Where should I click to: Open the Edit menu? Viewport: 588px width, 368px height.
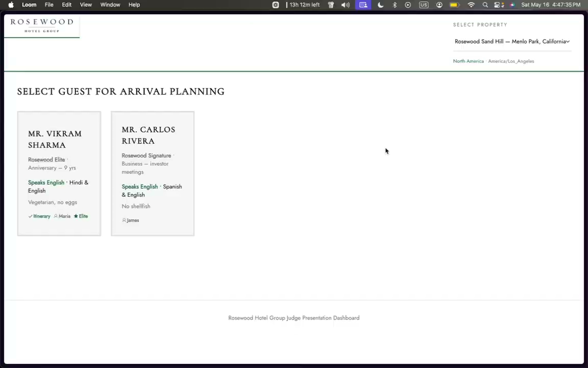point(67,5)
